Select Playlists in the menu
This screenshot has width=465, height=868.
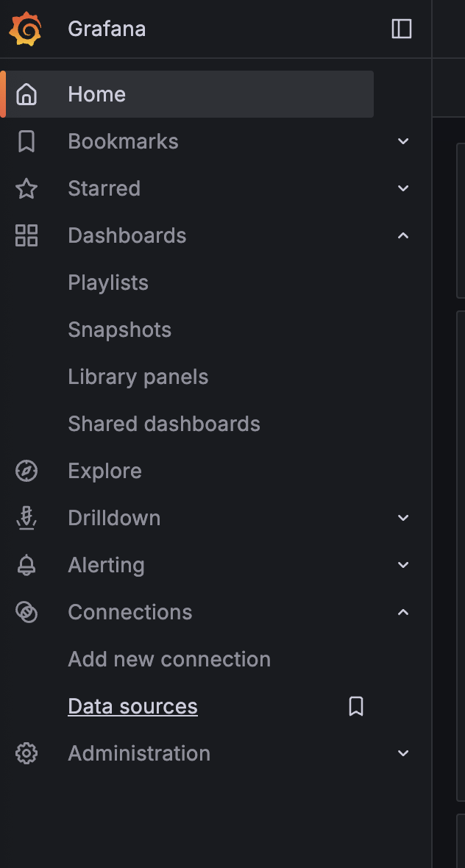click(107, 282)
